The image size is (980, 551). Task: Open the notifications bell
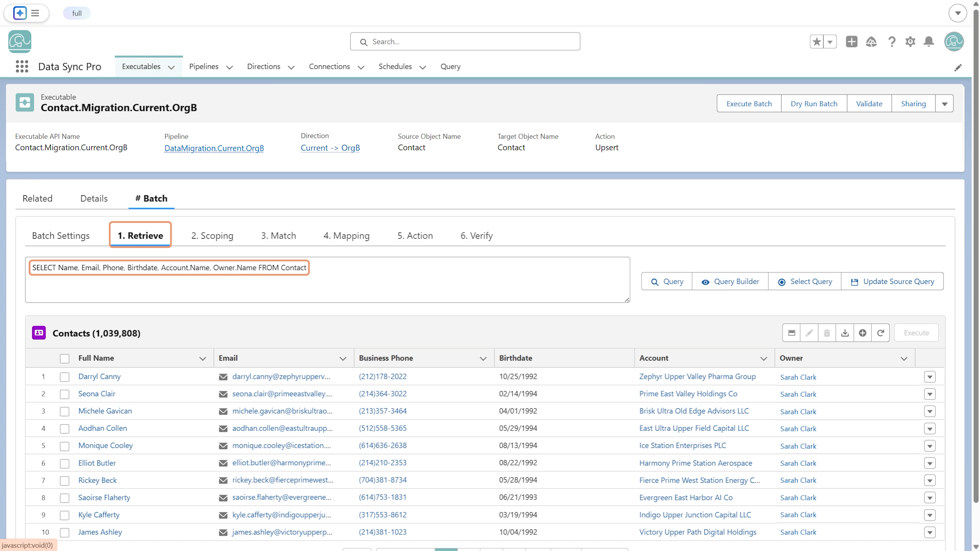(x=929, y=41)
